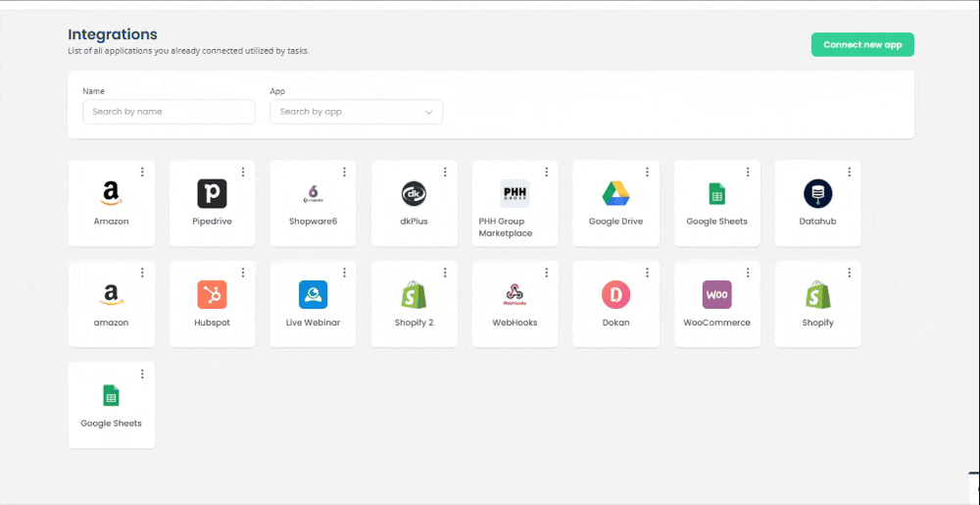Screen dimensions: 980x505
Task: Open the Dokan card options menu
Action: click(647, 273)
